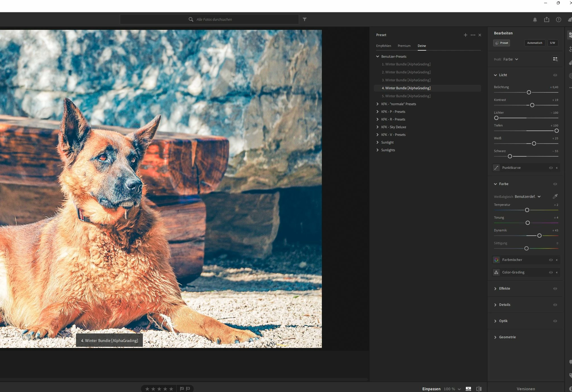This screenshot has width=572, height=392.
Task: Click the plus icon in the Preset panel
Action: point(465,35)
